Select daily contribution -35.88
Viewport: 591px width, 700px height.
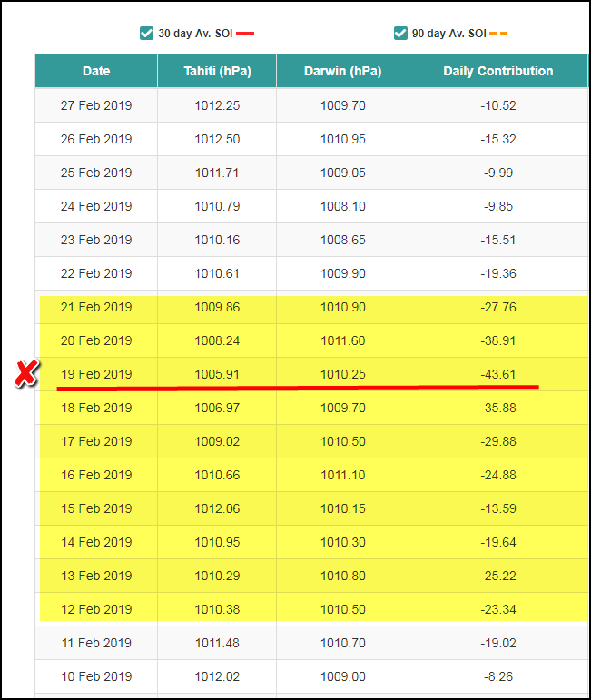click(x=498, y=408)
